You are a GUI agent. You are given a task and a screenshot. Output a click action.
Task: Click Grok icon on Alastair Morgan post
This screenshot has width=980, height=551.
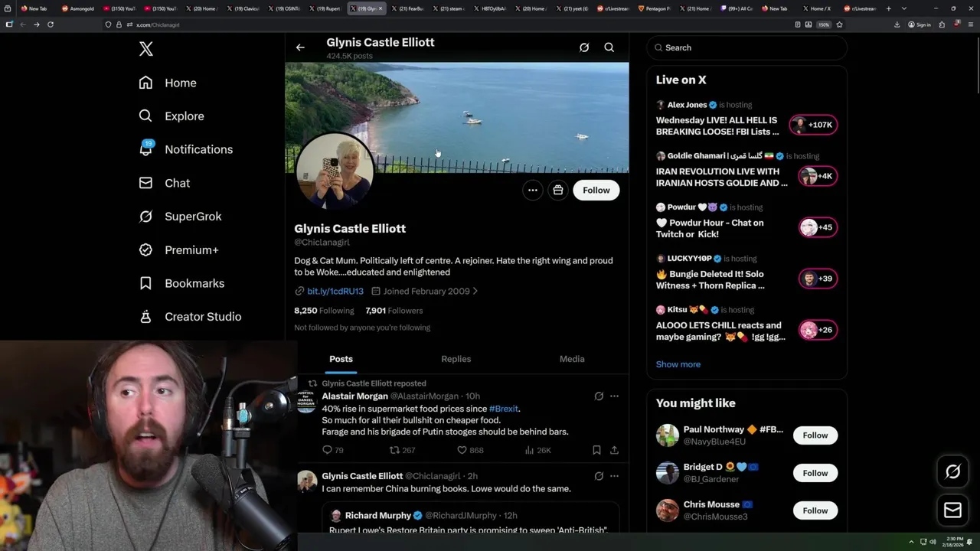click(599, 396)
